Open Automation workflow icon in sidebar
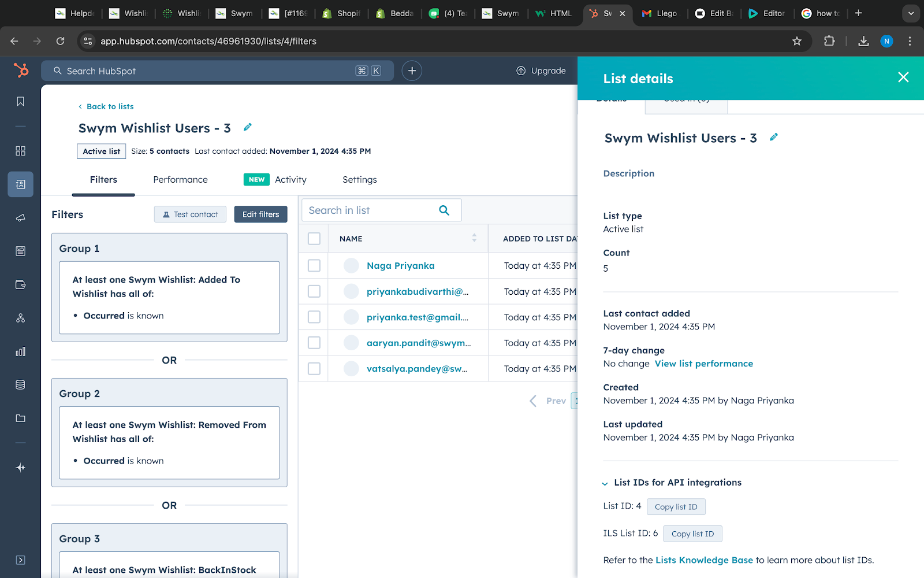Image resolution: width=924 pixels, height=578 pixels. click(x=20, y=318)
